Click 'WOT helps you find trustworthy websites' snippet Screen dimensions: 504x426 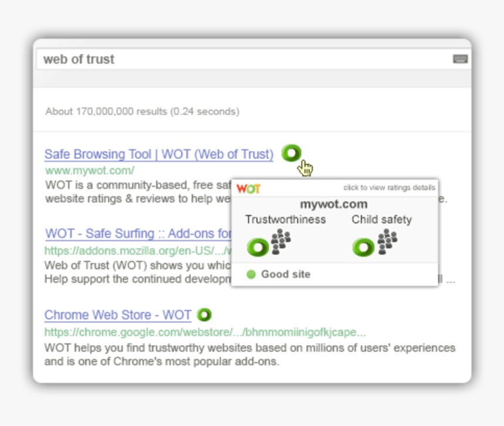pyautogui.click(x=250, y=355)
